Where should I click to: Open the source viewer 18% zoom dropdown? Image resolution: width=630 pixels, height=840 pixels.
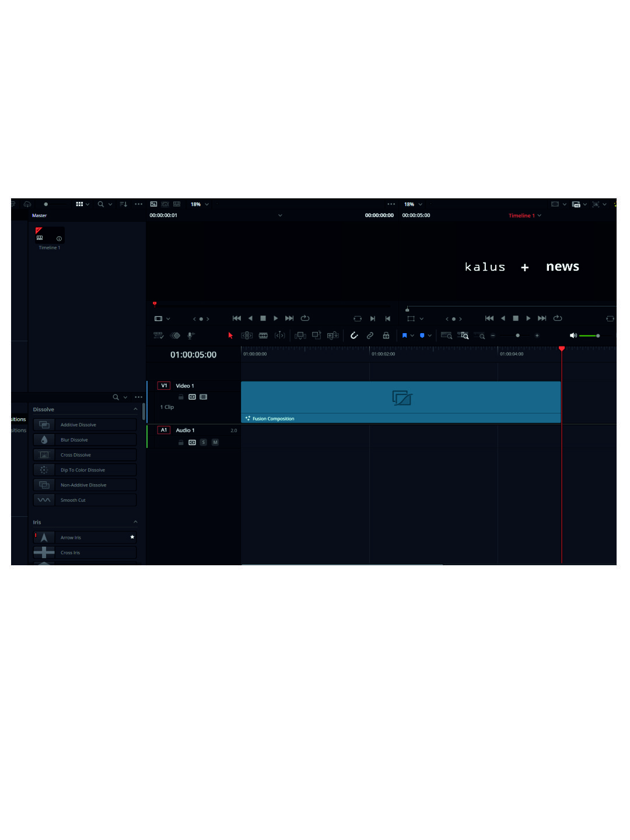coord(199,204)
